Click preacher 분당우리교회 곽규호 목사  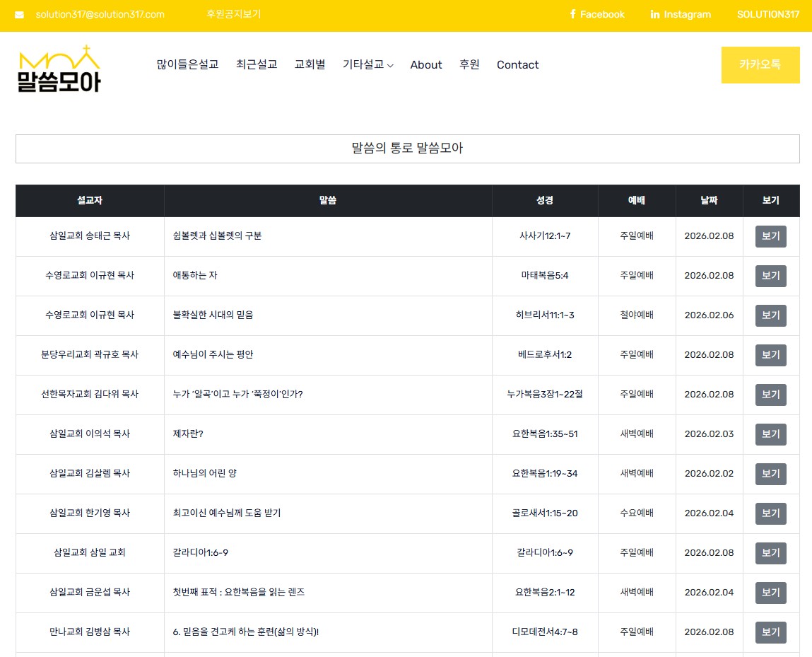click(x=90, y=354)
